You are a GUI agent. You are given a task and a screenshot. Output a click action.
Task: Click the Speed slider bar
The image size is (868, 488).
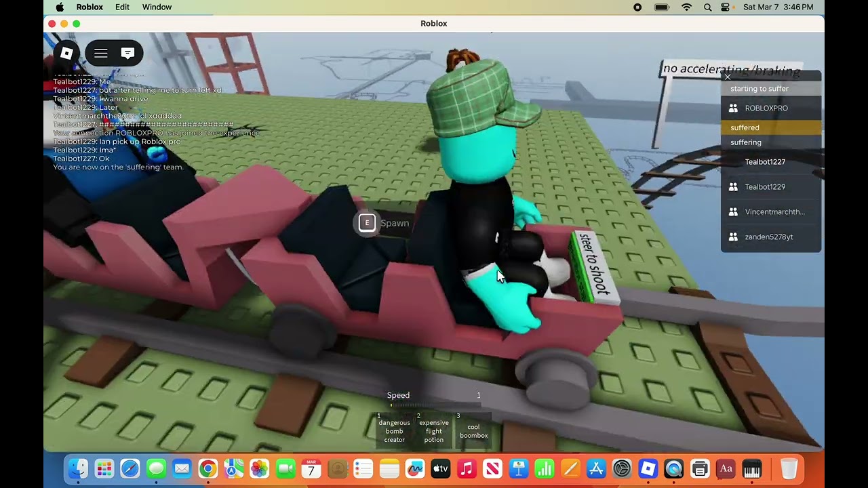pyautogui.click(x=434, y=405)
